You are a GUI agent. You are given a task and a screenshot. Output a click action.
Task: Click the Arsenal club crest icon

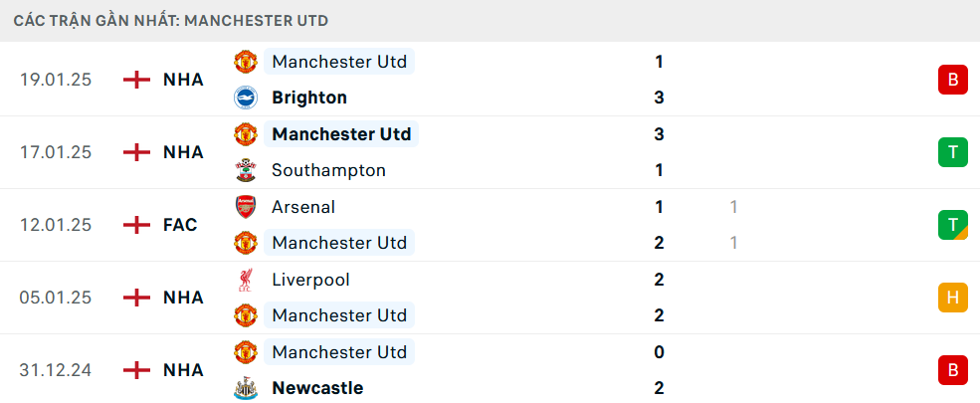click(245, 207)
